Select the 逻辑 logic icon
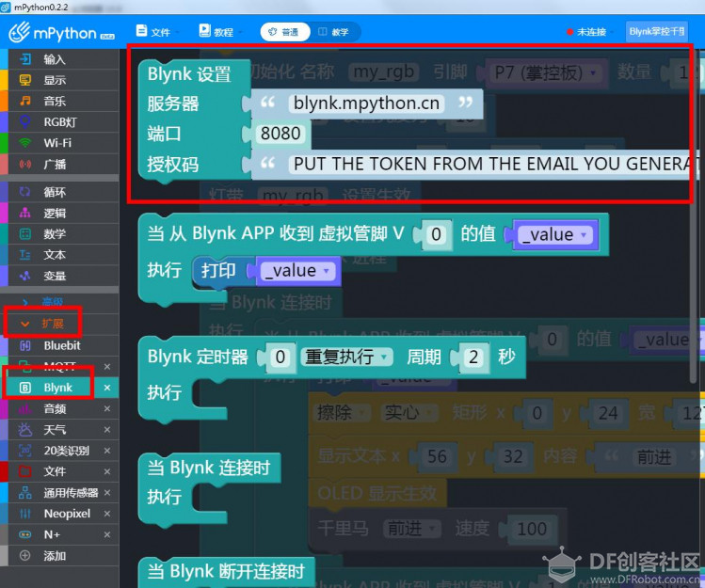This screenshot has height=588, width=705. tap(25, 213)
